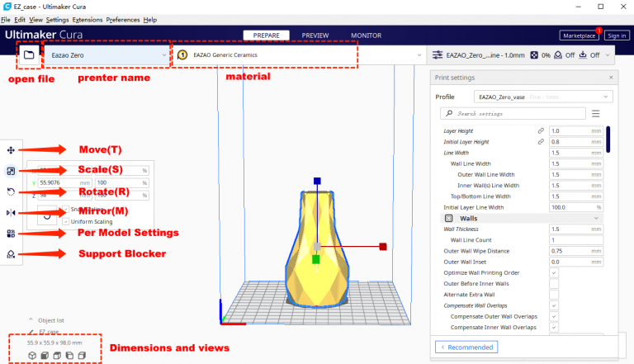Switch to the PREVIEW stage tab

point(315,35)
